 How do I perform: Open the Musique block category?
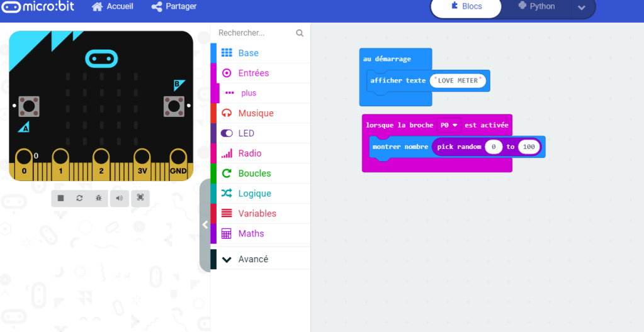click(x=256, y=113)
